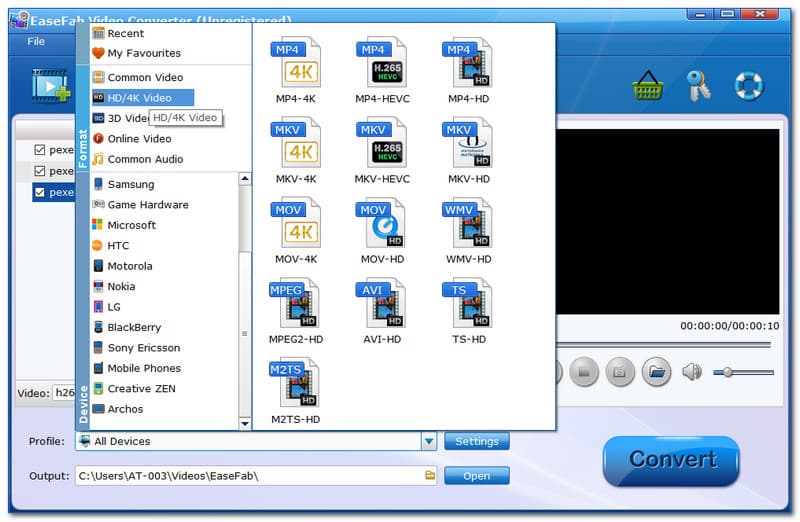Choose the HTC device category
The height and width of the screenshot is (522, 800).
(x=111, y=245)
